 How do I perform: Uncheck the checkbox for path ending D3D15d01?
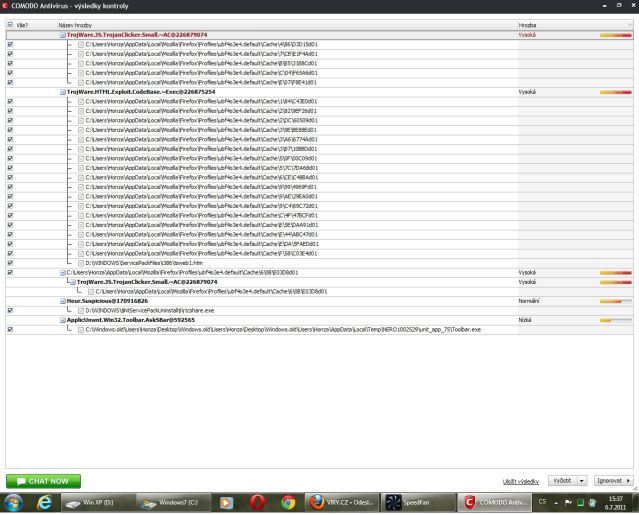pos(10,44)
